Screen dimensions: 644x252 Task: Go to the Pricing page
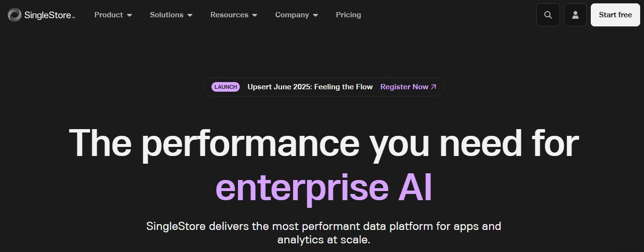(x=349, y=15)
